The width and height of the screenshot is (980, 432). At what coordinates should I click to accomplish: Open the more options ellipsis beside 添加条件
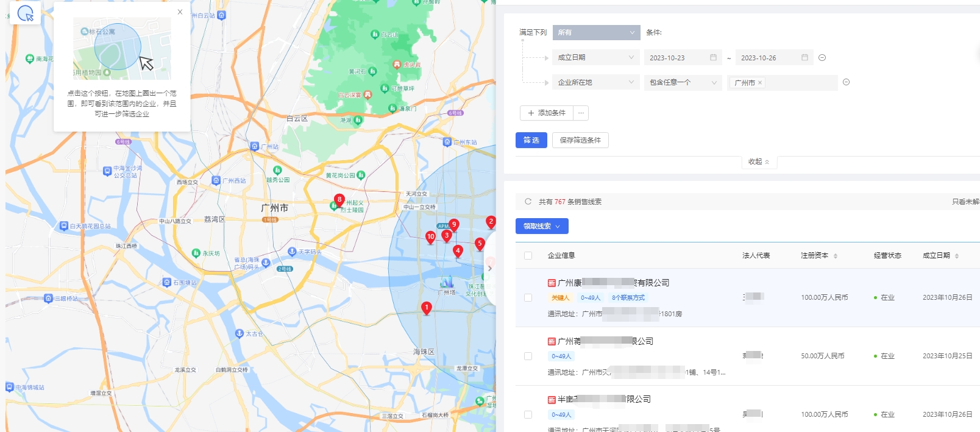(581, 113)
